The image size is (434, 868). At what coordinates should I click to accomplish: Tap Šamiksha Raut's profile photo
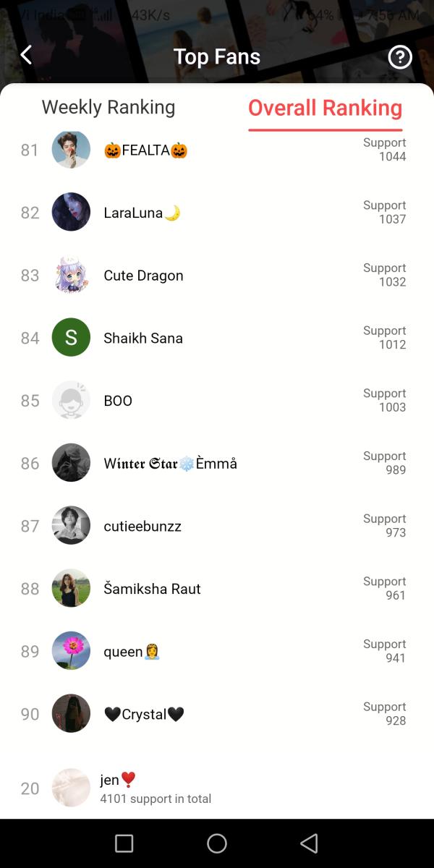click(x=71, y=588)
